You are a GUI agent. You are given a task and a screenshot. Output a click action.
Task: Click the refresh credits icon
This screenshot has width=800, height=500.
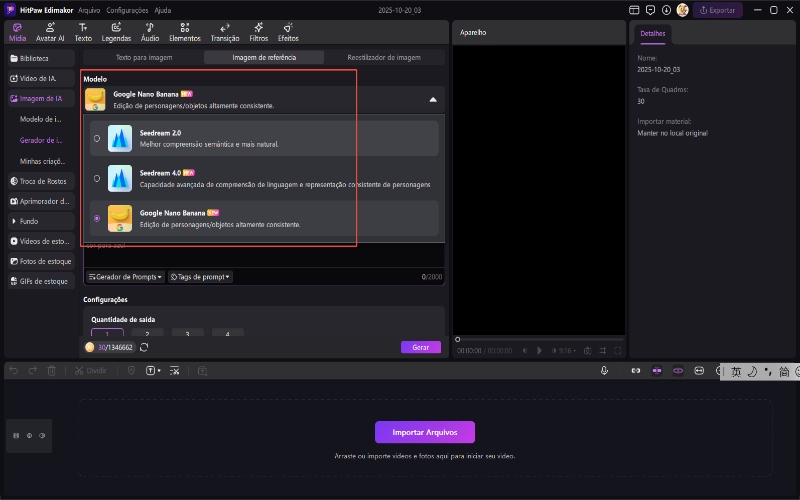point(144,347)
